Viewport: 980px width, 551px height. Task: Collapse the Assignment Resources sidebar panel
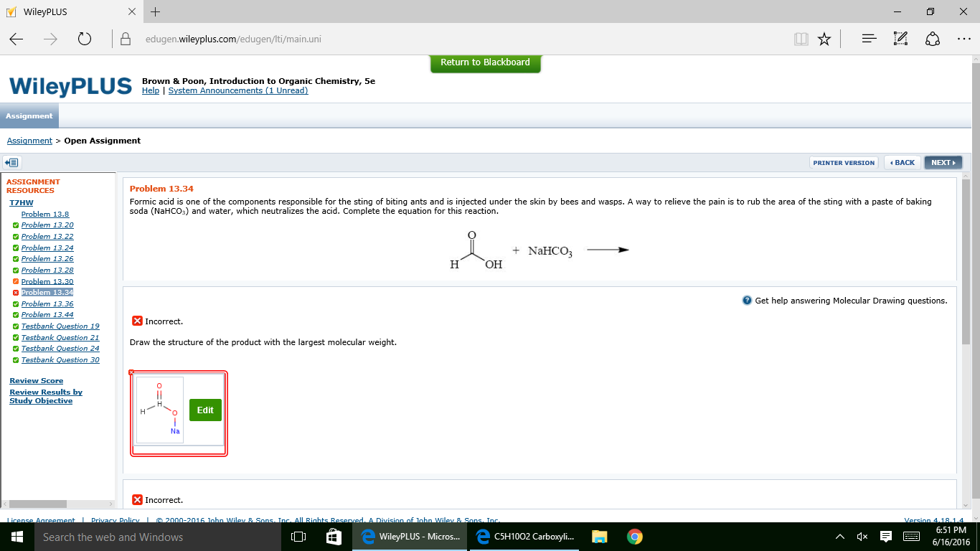(x=11, y=162)
